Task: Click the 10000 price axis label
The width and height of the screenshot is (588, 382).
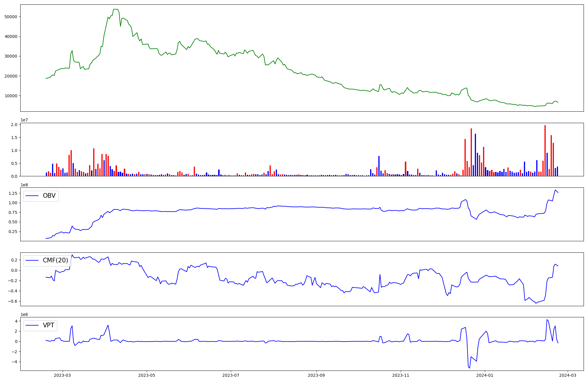Action: (11, 96)
